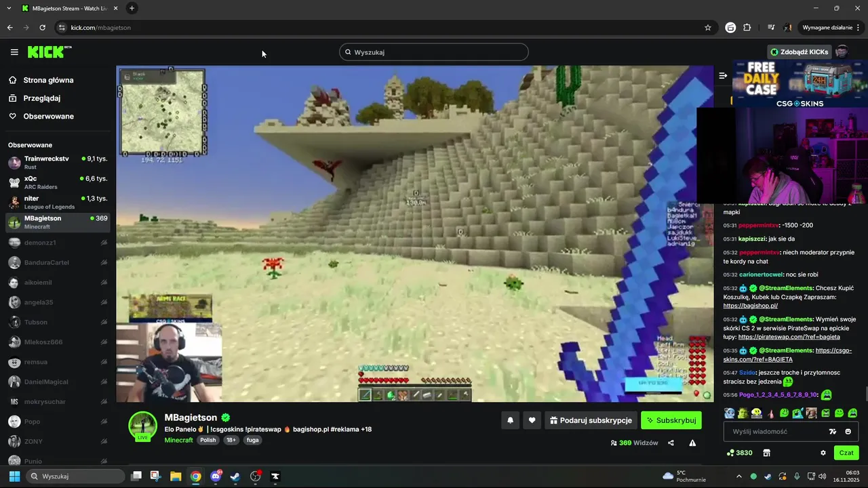The image size is (868, 488).
Task: Open channel points 3830 balance
Action: point(739,453)
